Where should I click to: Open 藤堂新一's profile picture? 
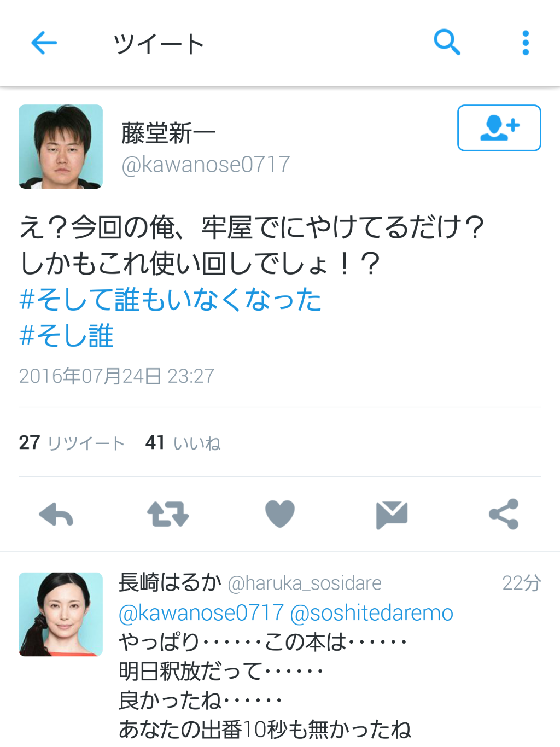click(x=61, y=147)
